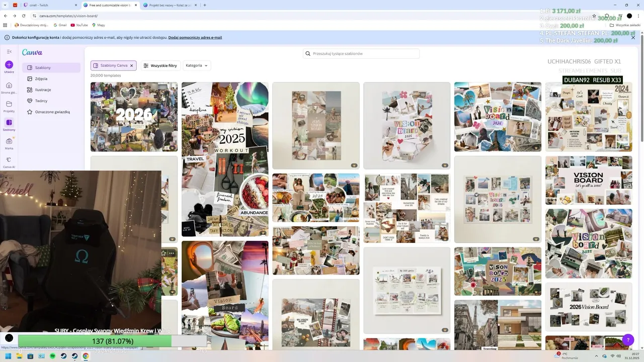Close the ciriell Twitch tab
The height and width of the screenshot is (362, 644).
tap(76, 5)
